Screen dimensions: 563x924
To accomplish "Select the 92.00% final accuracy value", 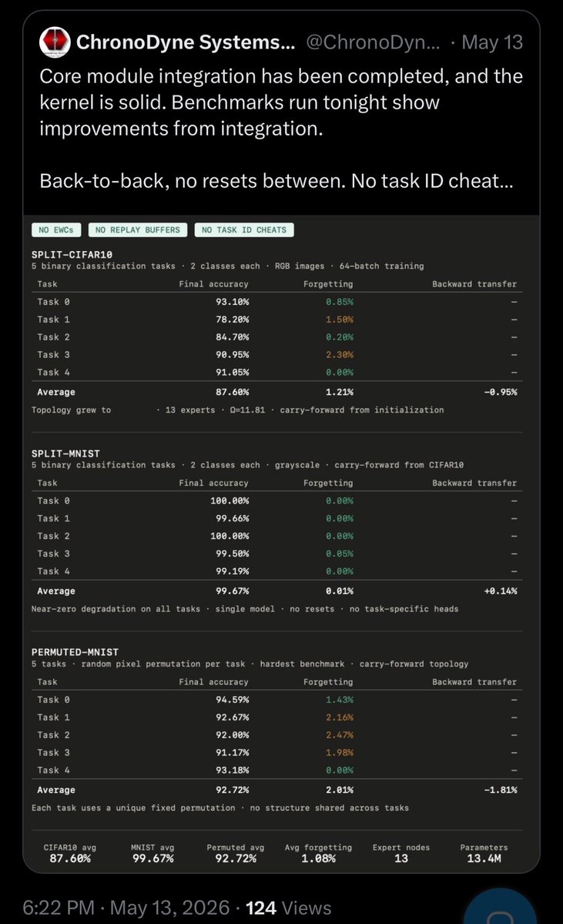I will 233,735.
